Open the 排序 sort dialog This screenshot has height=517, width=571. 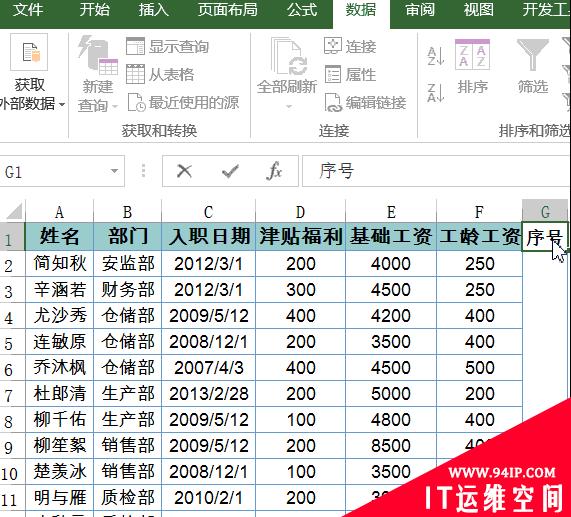[472, 66]
